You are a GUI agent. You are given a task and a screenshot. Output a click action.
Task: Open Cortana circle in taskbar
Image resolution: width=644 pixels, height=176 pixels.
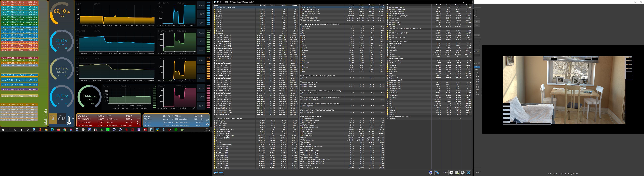(15, 130)
